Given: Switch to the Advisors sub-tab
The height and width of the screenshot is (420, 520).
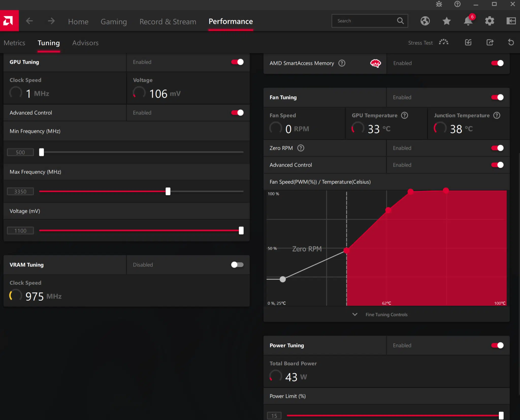Looking at the screenshot, I should 85,43.
